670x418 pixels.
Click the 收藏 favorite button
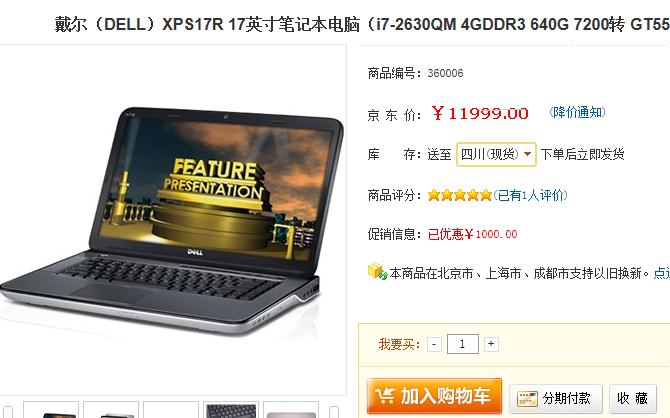pos(632,398)
